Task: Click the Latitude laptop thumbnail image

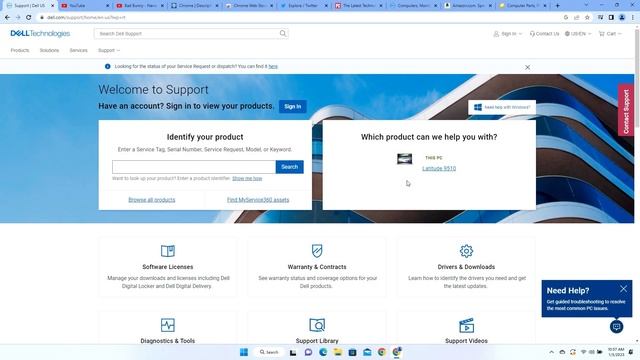Action: [404, 158]
